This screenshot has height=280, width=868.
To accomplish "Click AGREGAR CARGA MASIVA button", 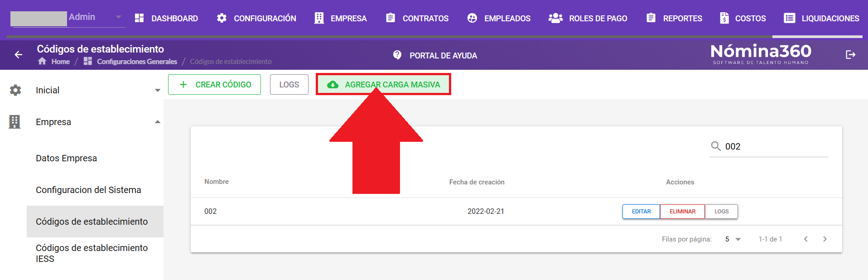I will [383, 85].
